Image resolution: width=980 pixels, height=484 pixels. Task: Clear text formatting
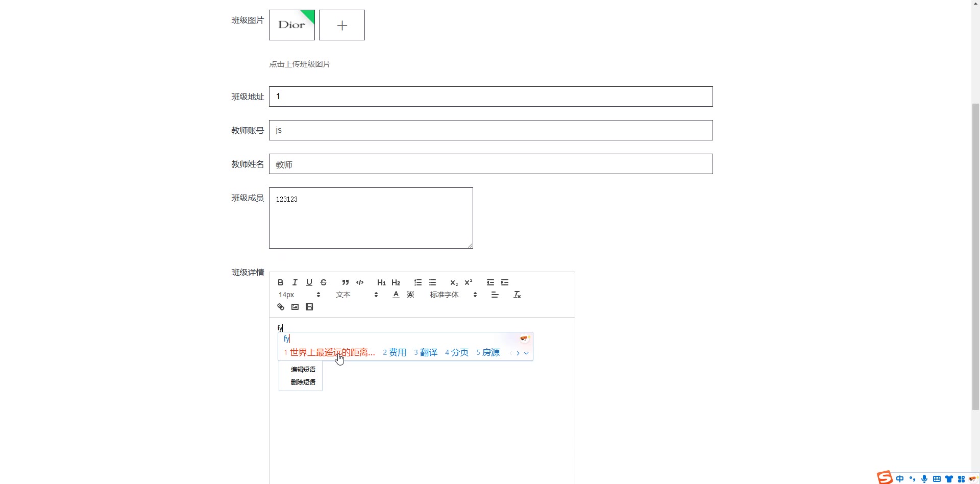tap(517, 295)
